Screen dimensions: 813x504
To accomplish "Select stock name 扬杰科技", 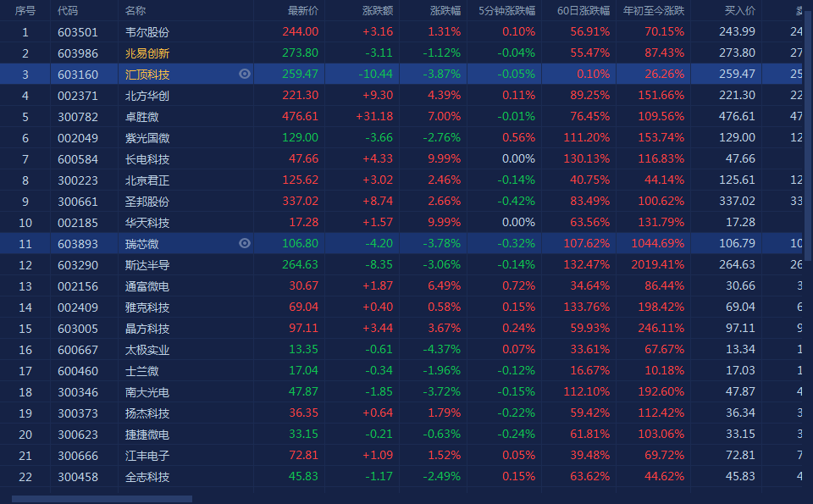I will (147, 413).
